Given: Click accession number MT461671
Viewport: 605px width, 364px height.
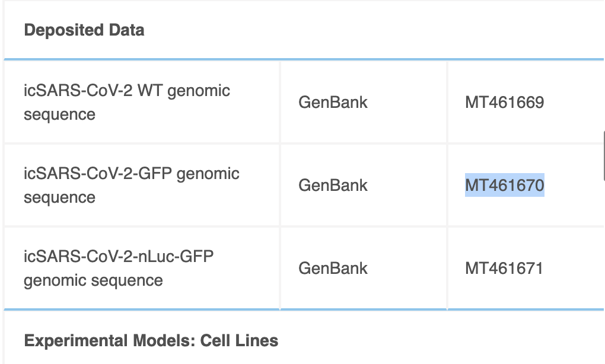Looking at the screenshot, I should [x=504, y=268].
